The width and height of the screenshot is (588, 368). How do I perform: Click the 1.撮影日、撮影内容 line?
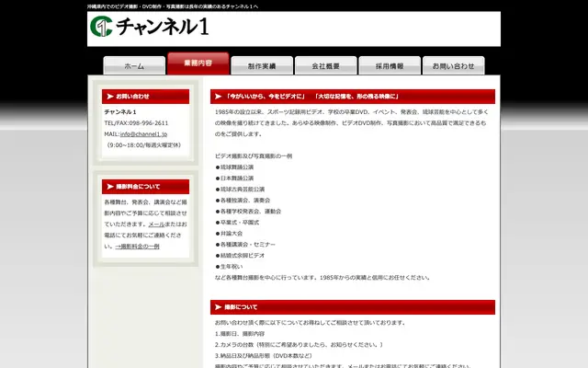240,333
